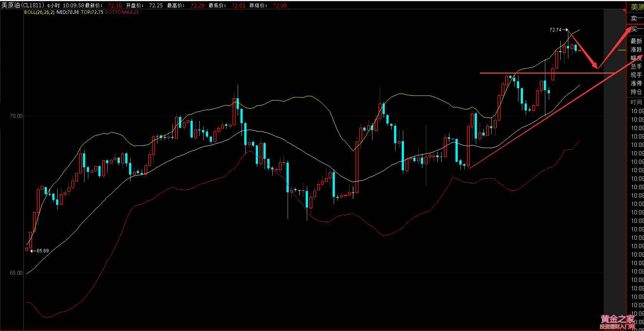This screenshot has width=644, height=331.
Task: Click the magenta BOTTOM:69.21 band value
Action: tap(122, 12)
